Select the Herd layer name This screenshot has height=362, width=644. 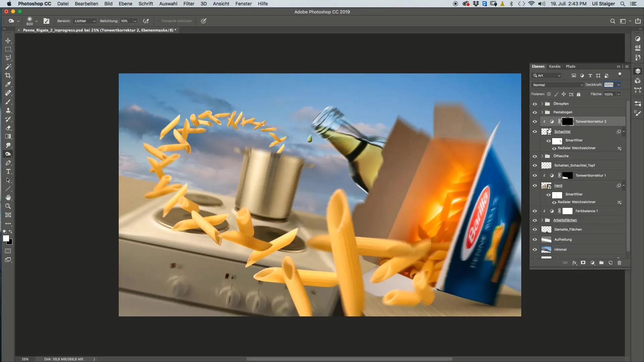point(558,186)
